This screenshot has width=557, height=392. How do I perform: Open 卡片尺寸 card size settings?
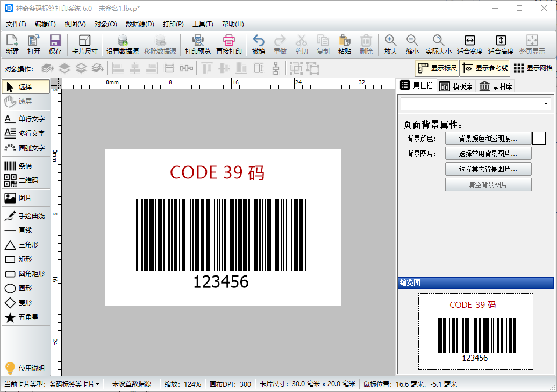84,45
